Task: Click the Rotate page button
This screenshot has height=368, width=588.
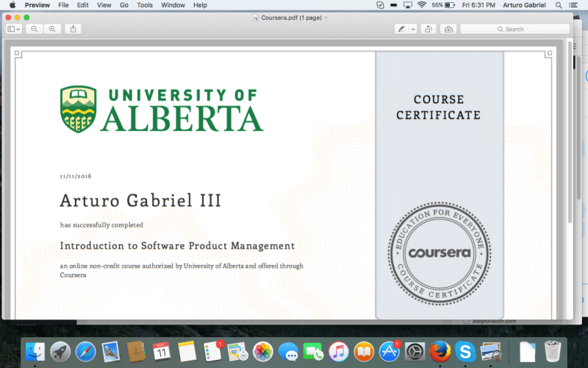Action: click(429, 29)
